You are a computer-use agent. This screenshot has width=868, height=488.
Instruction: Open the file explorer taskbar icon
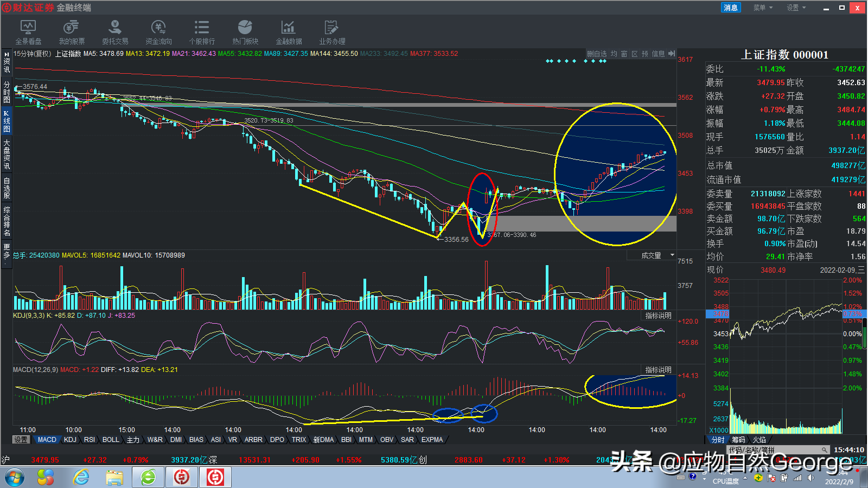pyautogui.click(x=114, y=478)
